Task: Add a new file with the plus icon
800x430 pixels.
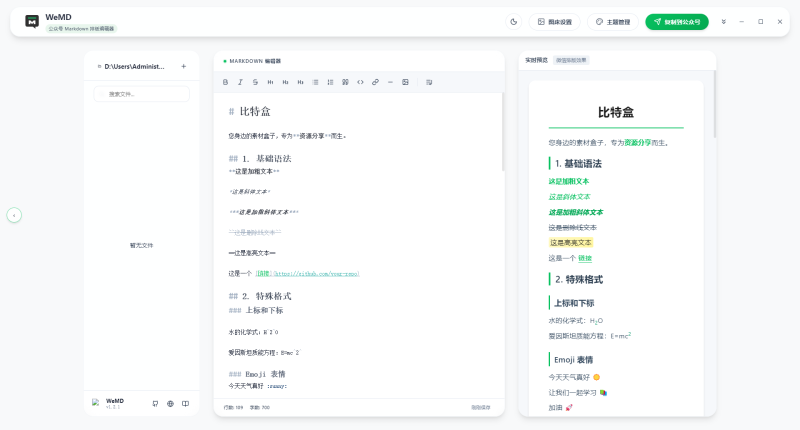Action: (x=184, y=66)
